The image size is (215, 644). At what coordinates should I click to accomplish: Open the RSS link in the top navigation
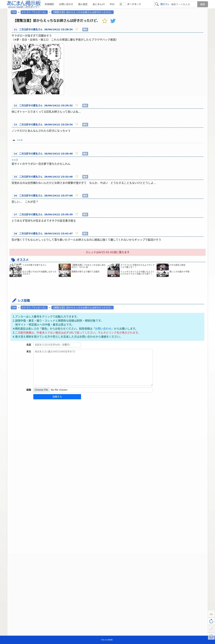tap(112, 4)
